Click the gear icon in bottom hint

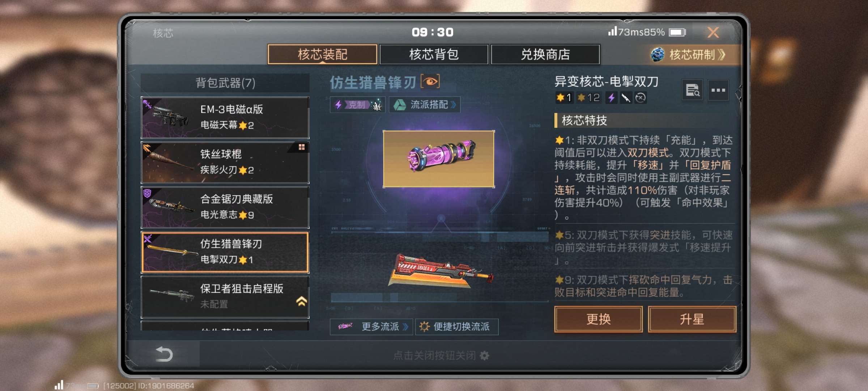484,356
